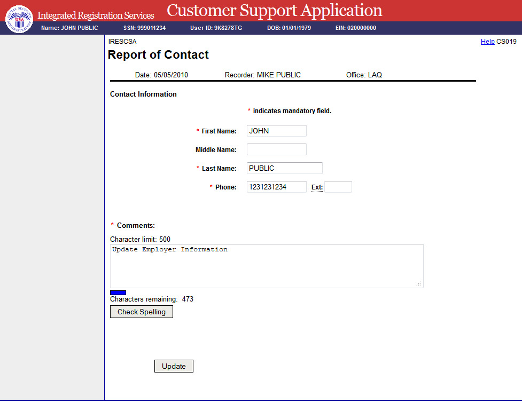Click the Check Spelling button
522x420 pixels.
click(142, 312)
